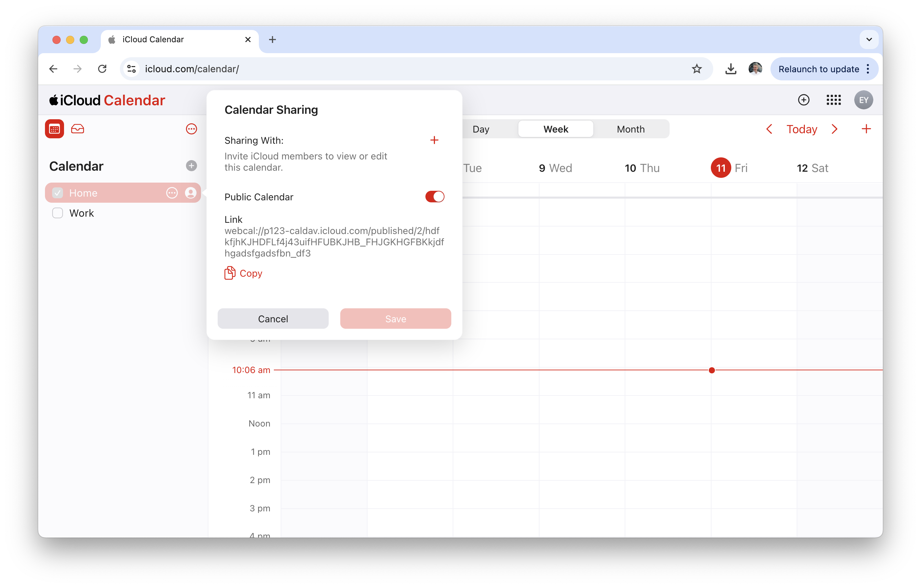Select the calendar view icon in sidebar

pyautogui.click(x=54, y=129)
